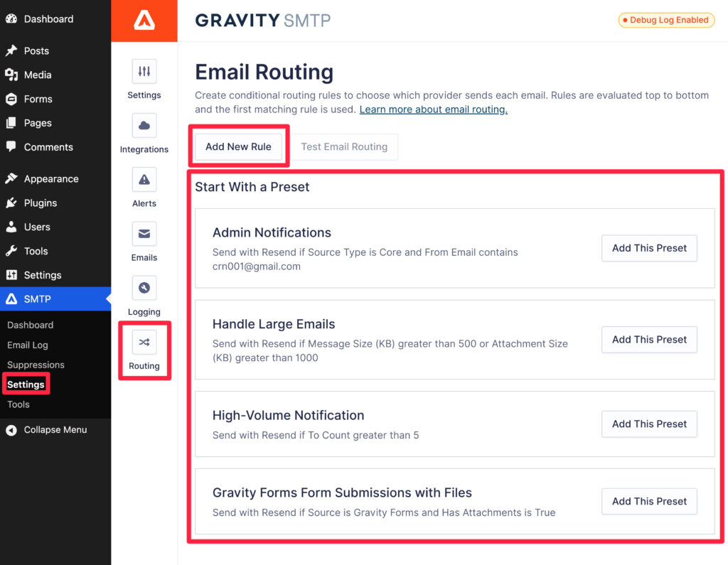Click the Admin Notifications preset title
The image size is (728, 565).
(272, 232)
